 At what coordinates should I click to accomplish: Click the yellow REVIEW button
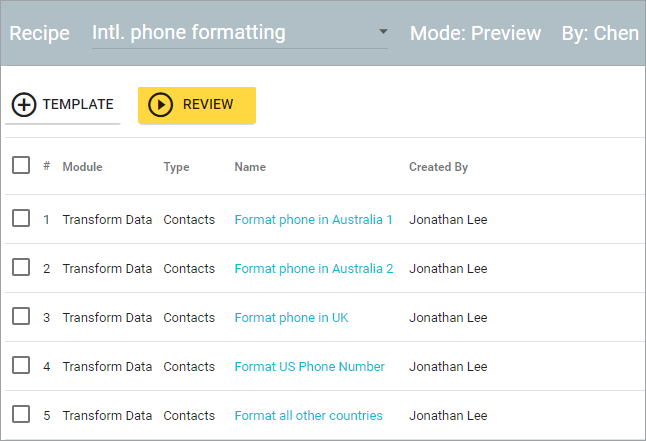[x=197, y=105]
